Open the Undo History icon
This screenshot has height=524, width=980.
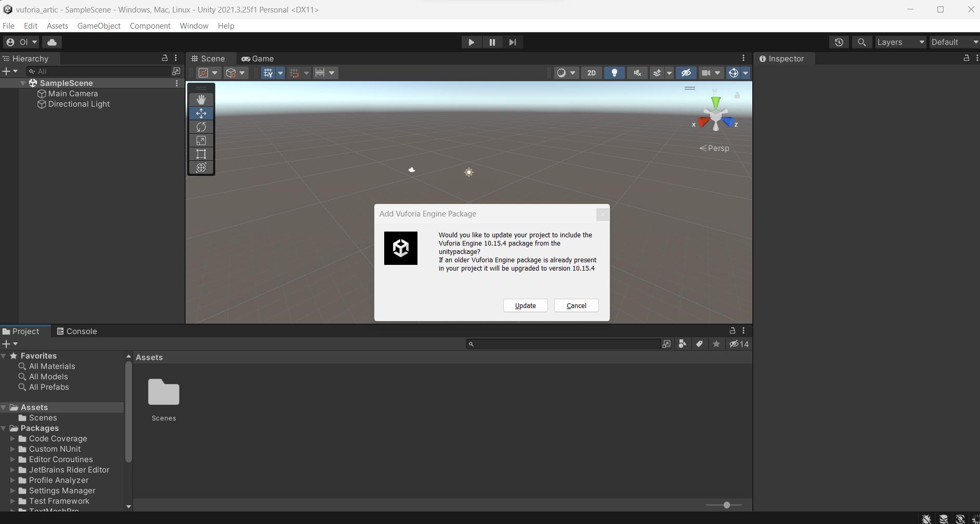[x=839, y=42]
